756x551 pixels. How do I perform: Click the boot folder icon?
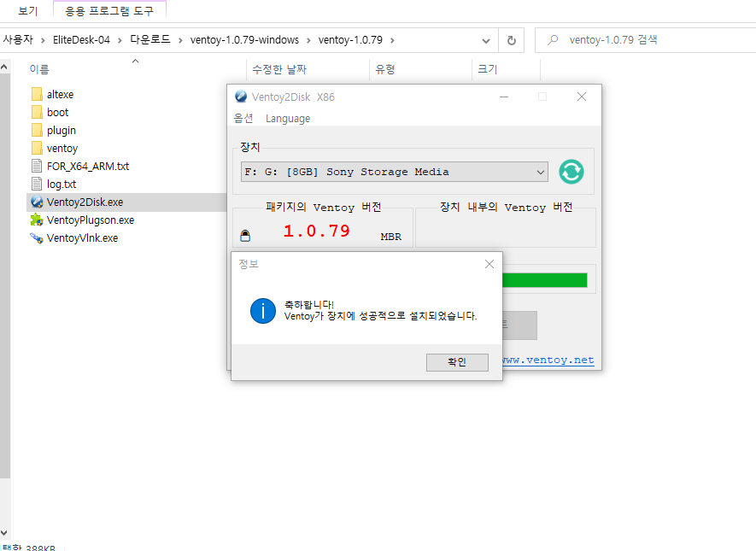pos(37,112)
